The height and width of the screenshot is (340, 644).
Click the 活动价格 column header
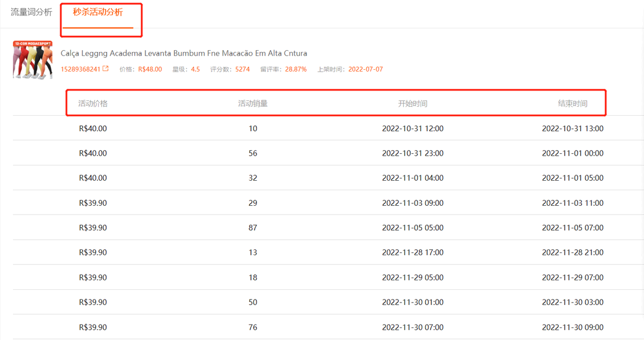[x=93, y=103]
